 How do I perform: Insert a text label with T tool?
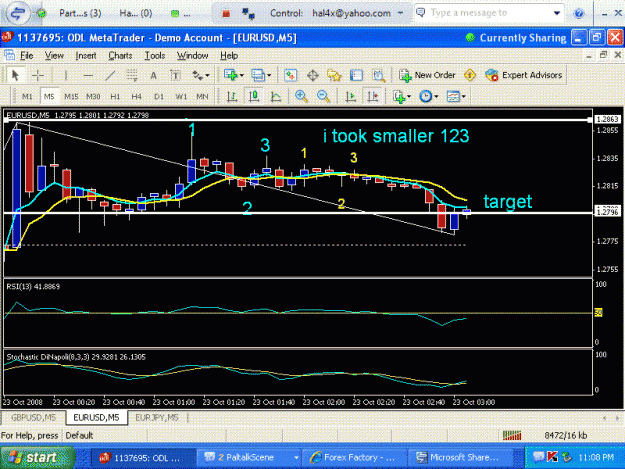tap(175, 75)
